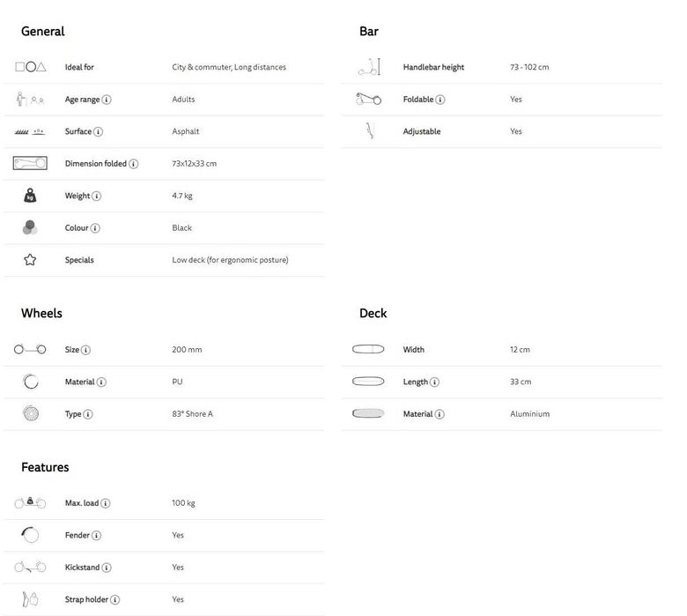Show info for Weight specification
The height and width of the screenshot is (616, 687).
click(97, 197)
